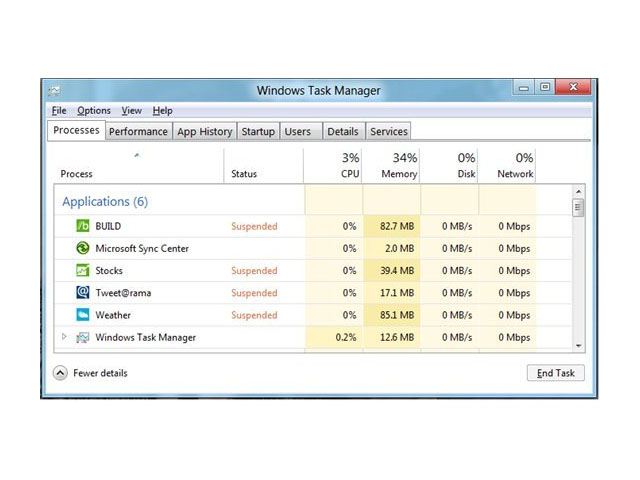This screenshot has width=640, height=480.
Task: Click the Microsoft Sync Center icon
Action: point(82,248)
